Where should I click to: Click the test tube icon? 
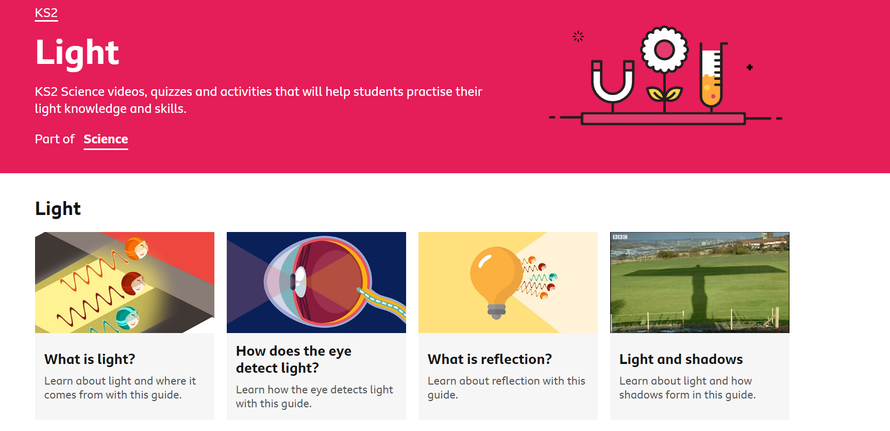coord(711,74)
